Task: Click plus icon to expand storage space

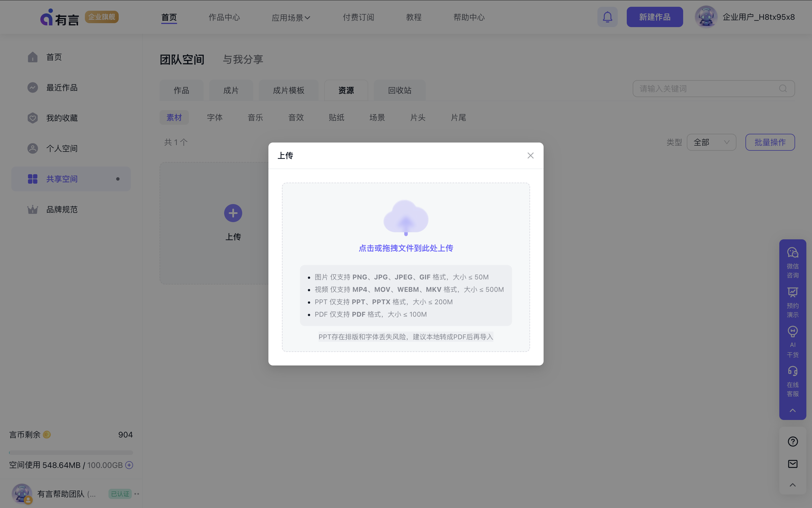Action: [129, 465]
